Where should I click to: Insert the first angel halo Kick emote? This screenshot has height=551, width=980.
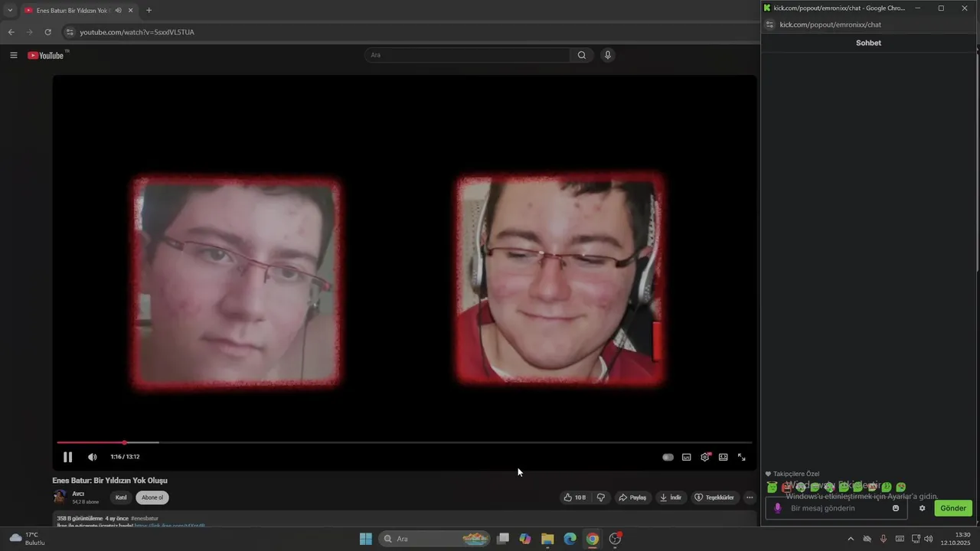tap(772, 487)
